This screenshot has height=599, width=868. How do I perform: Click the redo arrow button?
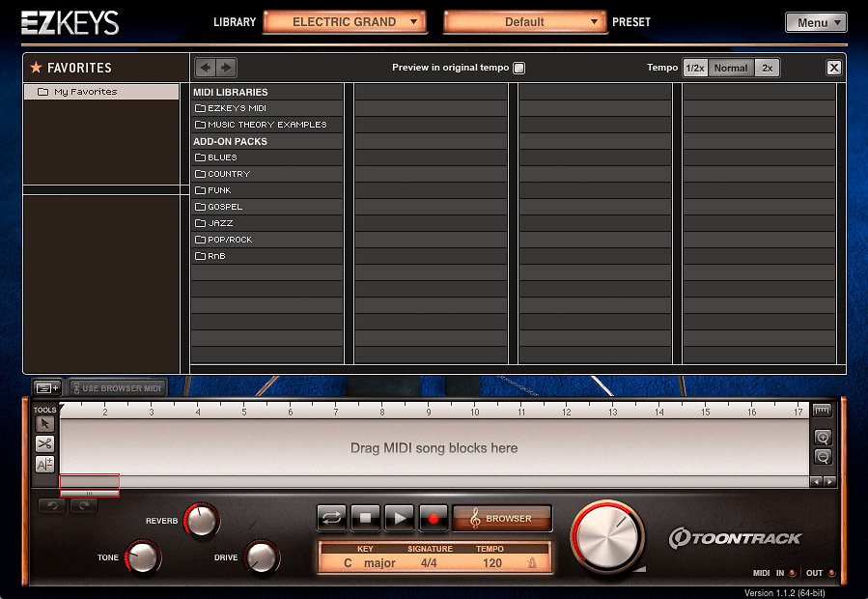84,505
